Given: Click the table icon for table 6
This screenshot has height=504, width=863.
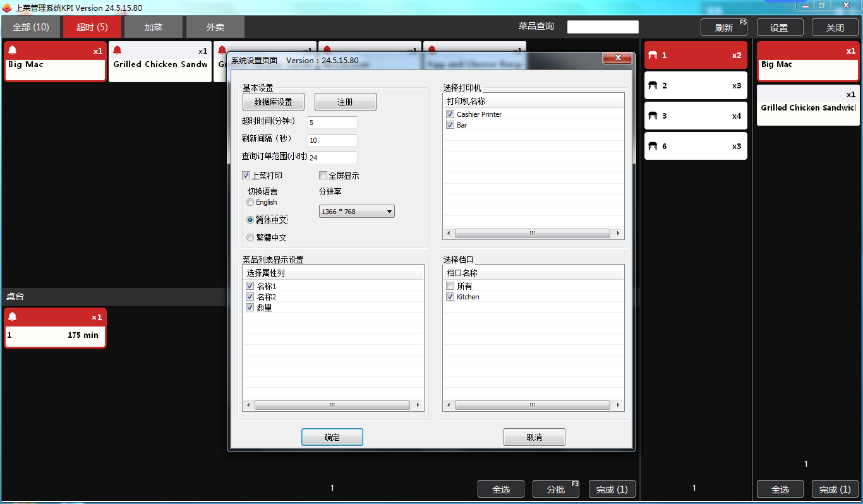Looking at the screenshot, I should coord(653,147).
